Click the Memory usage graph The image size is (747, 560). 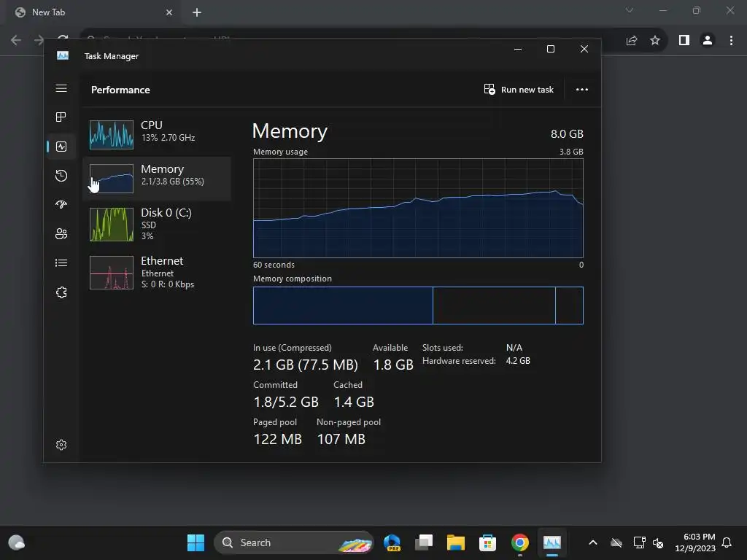tap(418, 208)
